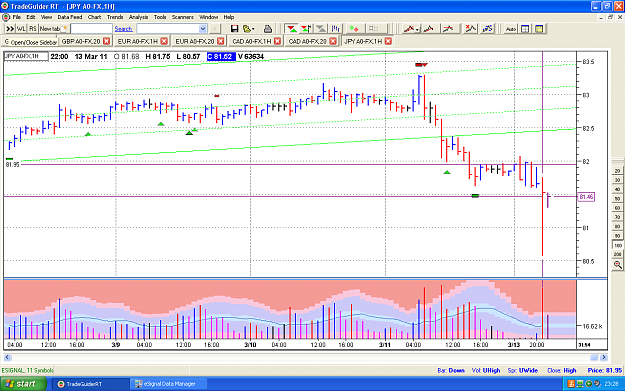The image size is (625, 391).
Task: Set chart bar count to 20
Action: click(x=617, y=171)
